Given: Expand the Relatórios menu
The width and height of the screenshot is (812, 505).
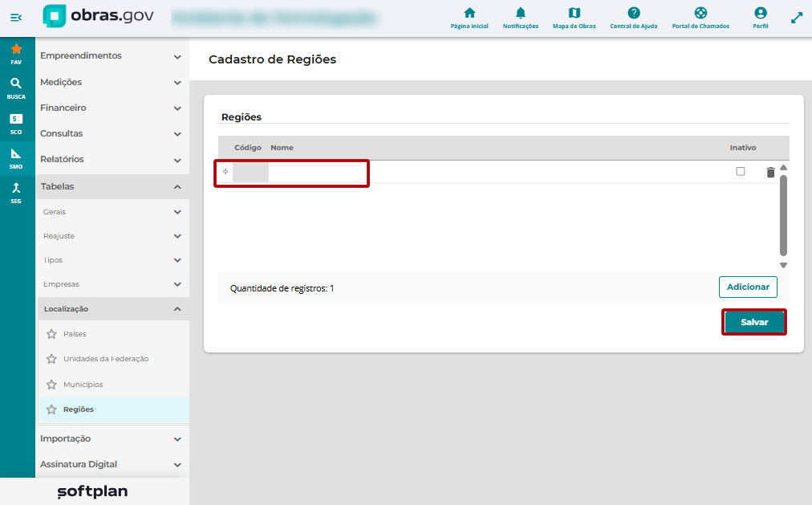Looking at the screenshot, I should [x=112, y=160].
